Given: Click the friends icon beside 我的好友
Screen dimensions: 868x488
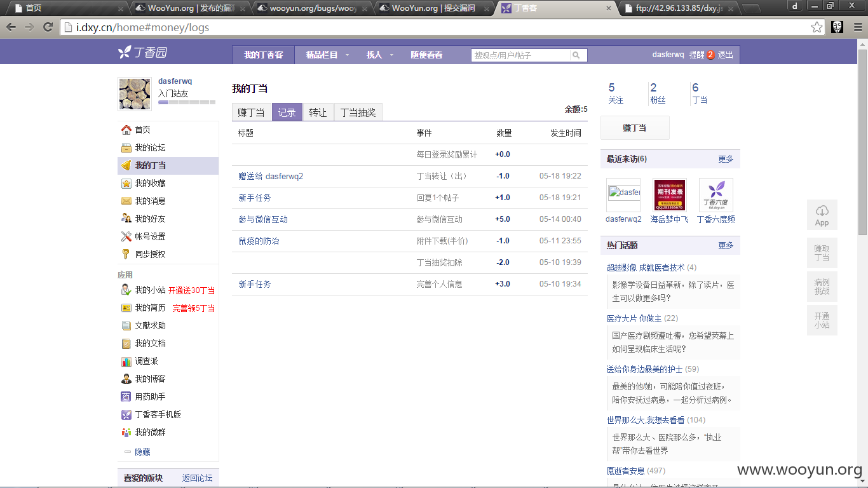Looking at the screenshot, I should (x=126, y=219).
